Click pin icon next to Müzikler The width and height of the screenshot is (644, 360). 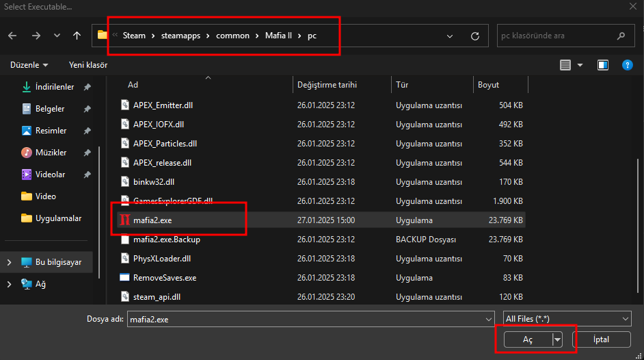pyautogui.click(x=87, y=153)
